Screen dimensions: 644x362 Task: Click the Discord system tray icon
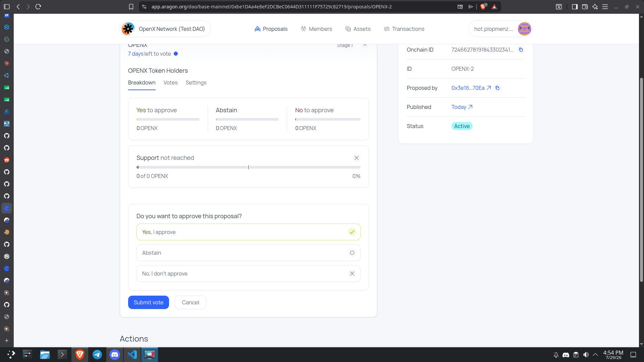click(566, 355)
